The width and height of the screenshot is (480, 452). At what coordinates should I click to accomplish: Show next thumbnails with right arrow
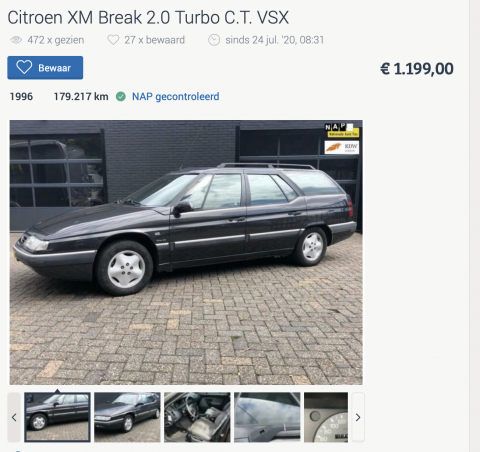pos(358,417)
